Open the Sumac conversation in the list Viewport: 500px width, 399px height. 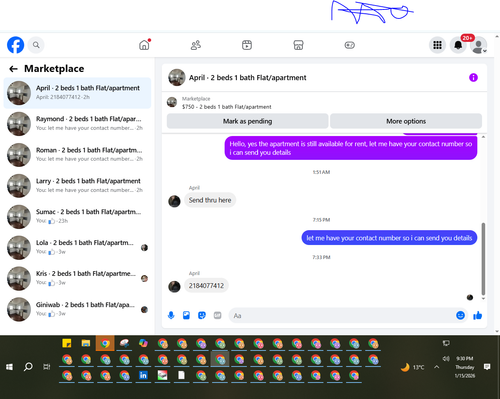tap(77, 216)
